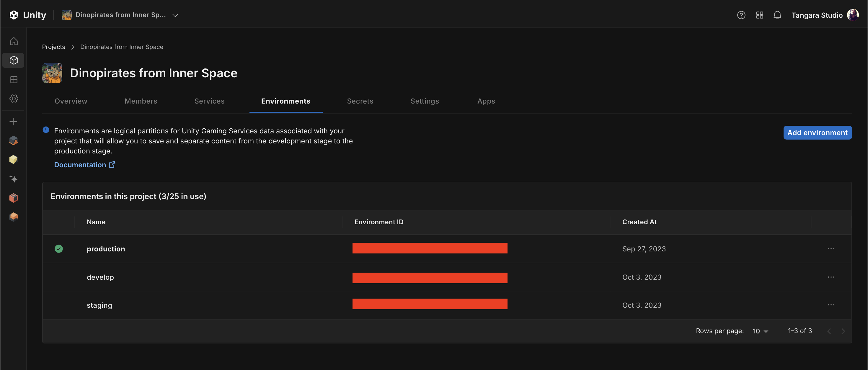Open the sparkle icon shortcut in sidebar
868x370 pixels.
14,179
